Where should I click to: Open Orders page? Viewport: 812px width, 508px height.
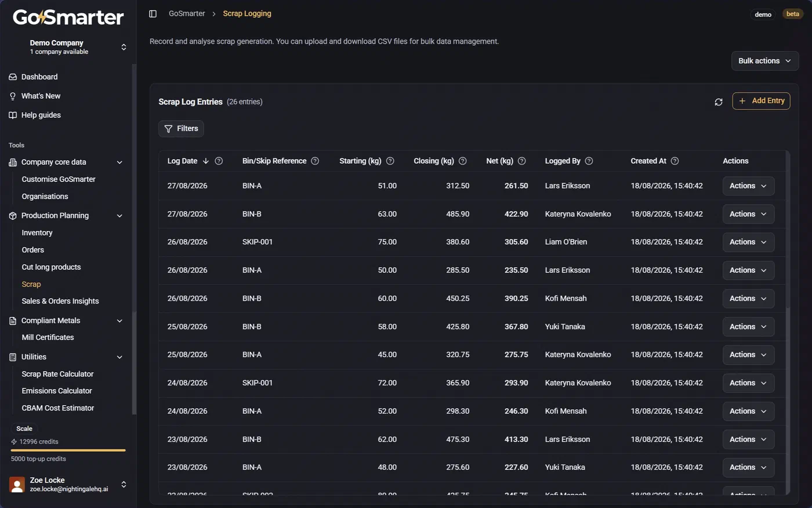pos(32,250)
